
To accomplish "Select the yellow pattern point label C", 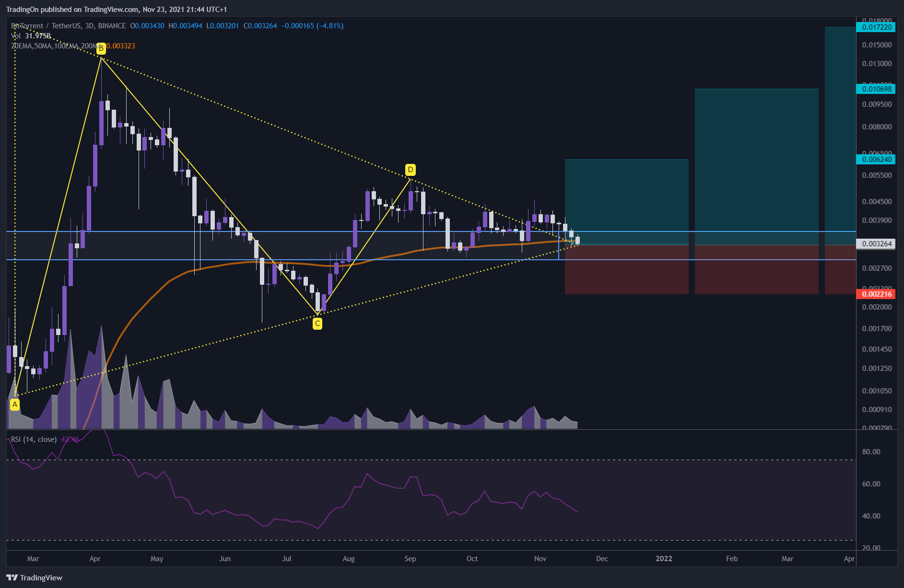I will [317, 323].
